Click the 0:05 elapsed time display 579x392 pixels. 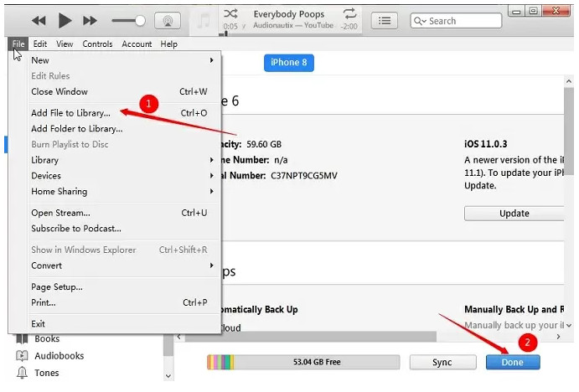pos(230,26)
